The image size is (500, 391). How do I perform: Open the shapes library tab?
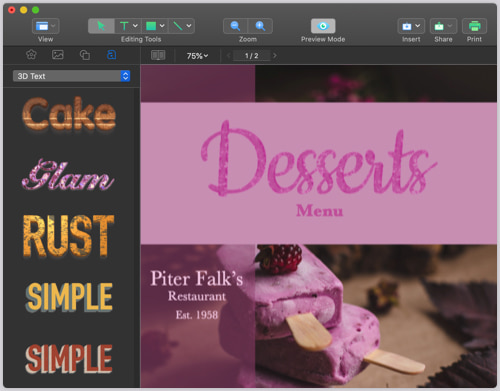click(85, 55)
